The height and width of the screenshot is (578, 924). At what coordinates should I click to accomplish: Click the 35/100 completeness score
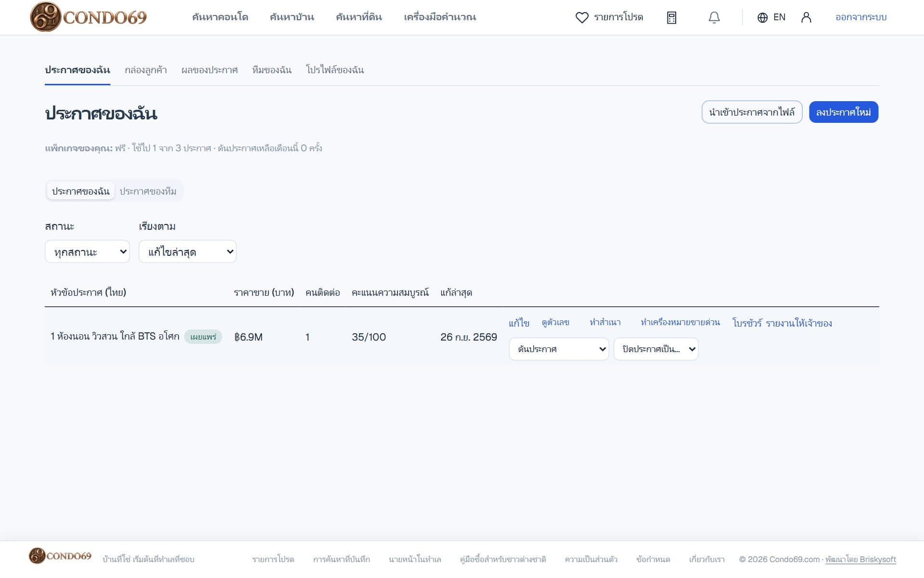point(369,337)
